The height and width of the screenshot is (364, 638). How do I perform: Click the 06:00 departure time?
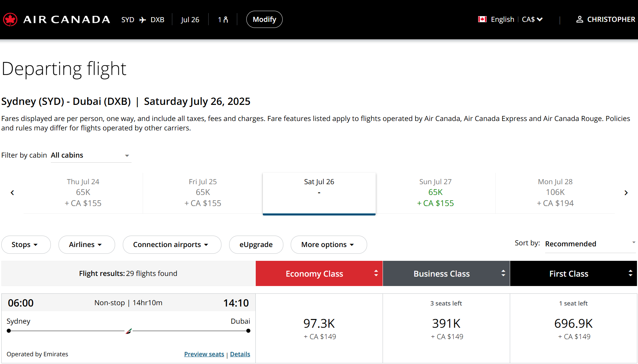click(x=21, y=303)
